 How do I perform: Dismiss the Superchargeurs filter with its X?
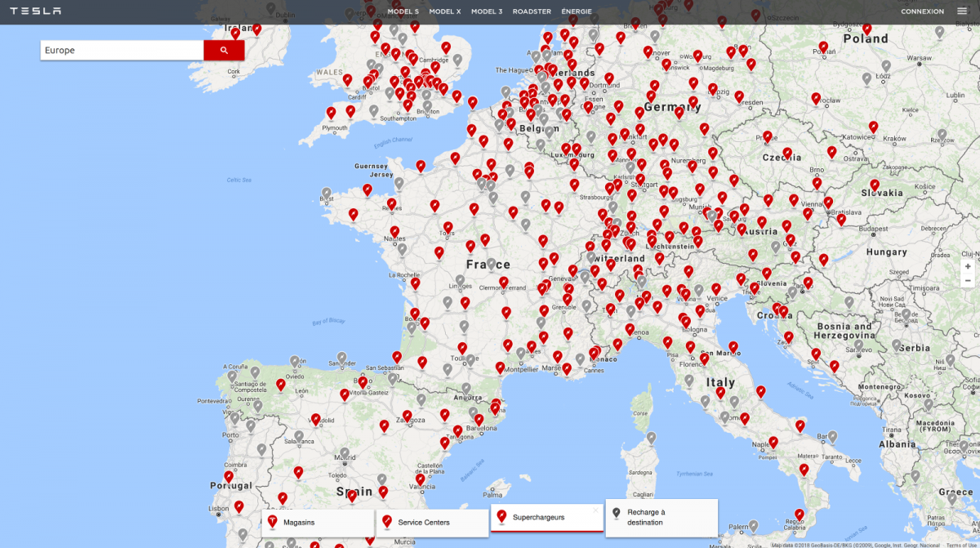point(595,510)
